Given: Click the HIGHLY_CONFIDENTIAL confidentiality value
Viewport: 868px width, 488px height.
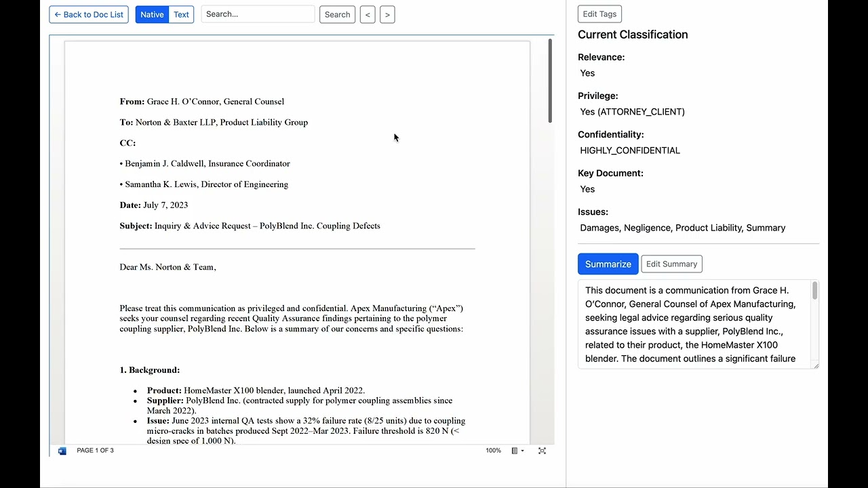Looking at the screenshot, I should click(x=630, y=150).
